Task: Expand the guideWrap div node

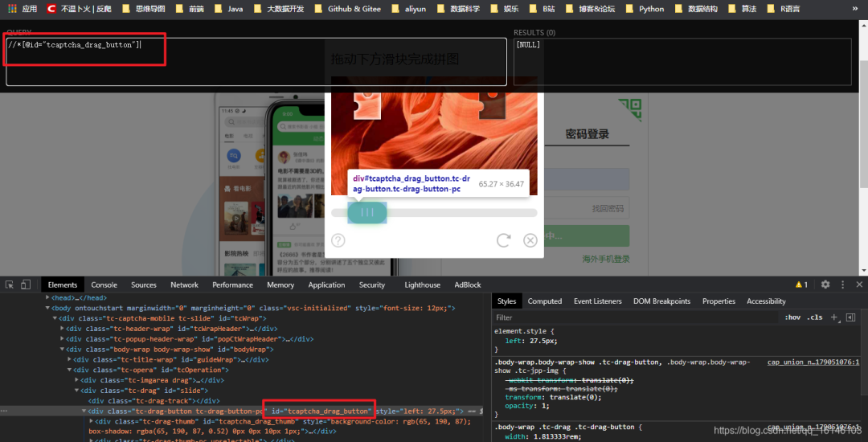Action: [x=69, y=359]
